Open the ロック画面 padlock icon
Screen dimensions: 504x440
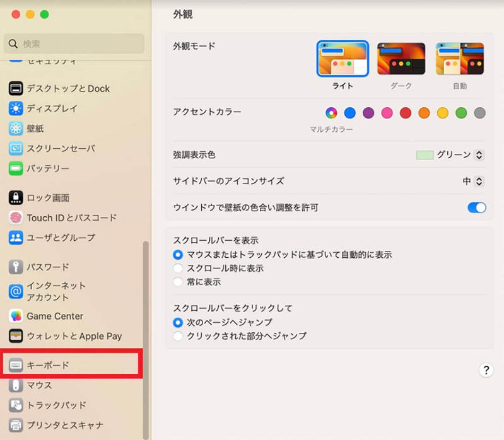click(16, 197)
